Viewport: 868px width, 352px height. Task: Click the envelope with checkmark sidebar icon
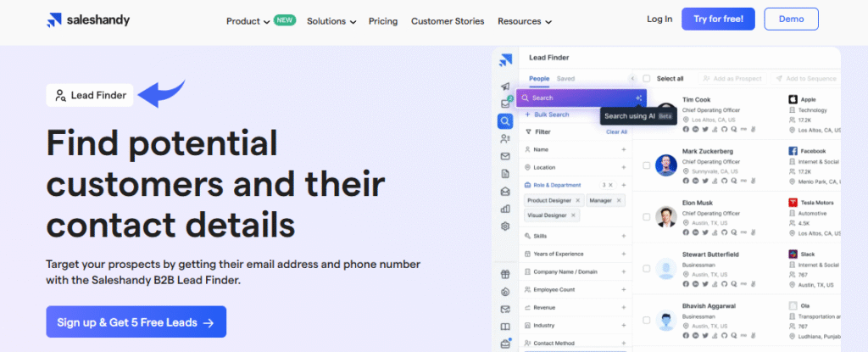click(505, 310)
